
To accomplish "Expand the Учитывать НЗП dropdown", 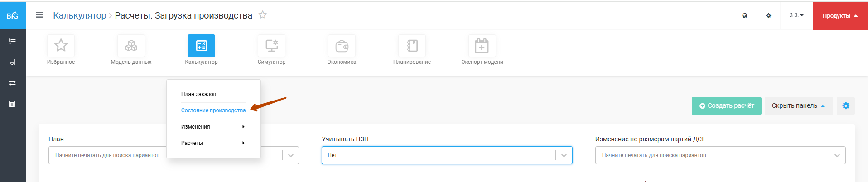I will [x=564, y=155].
